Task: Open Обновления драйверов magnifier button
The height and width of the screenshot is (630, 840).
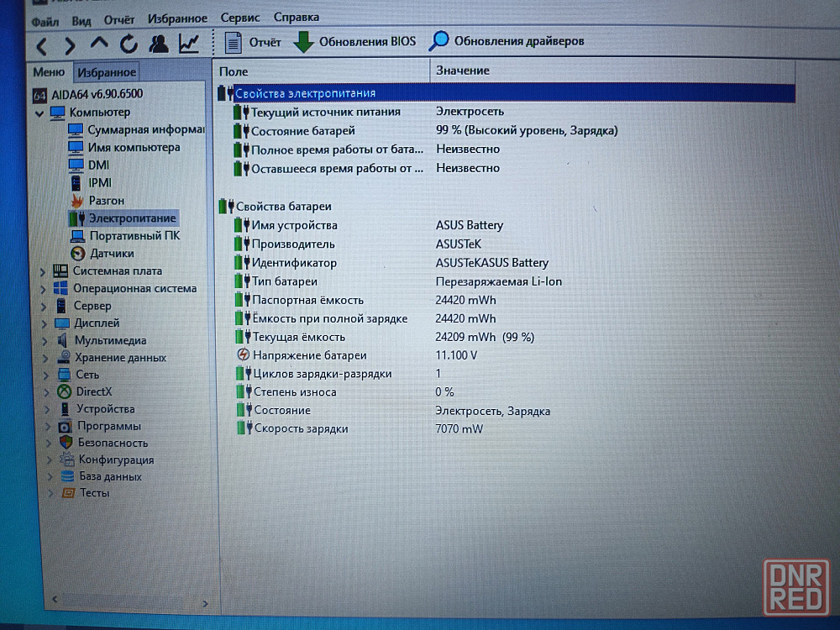Action: click(507, 41)
